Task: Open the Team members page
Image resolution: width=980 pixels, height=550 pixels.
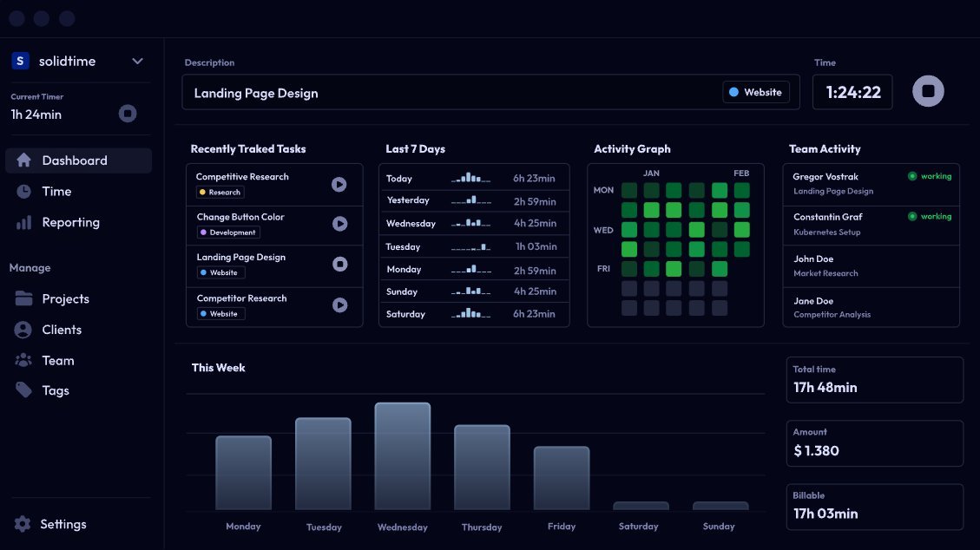Action: point(58,360)
